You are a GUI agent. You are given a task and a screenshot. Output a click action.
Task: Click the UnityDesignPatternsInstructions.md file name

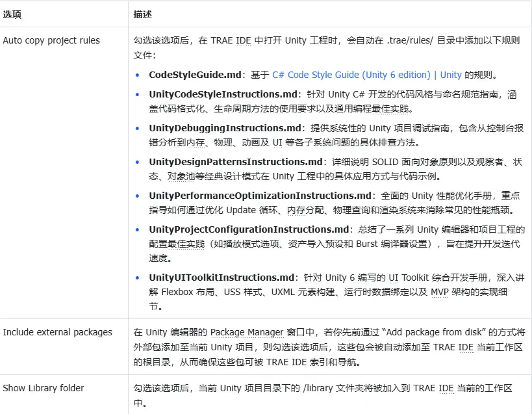coord(236,162)
